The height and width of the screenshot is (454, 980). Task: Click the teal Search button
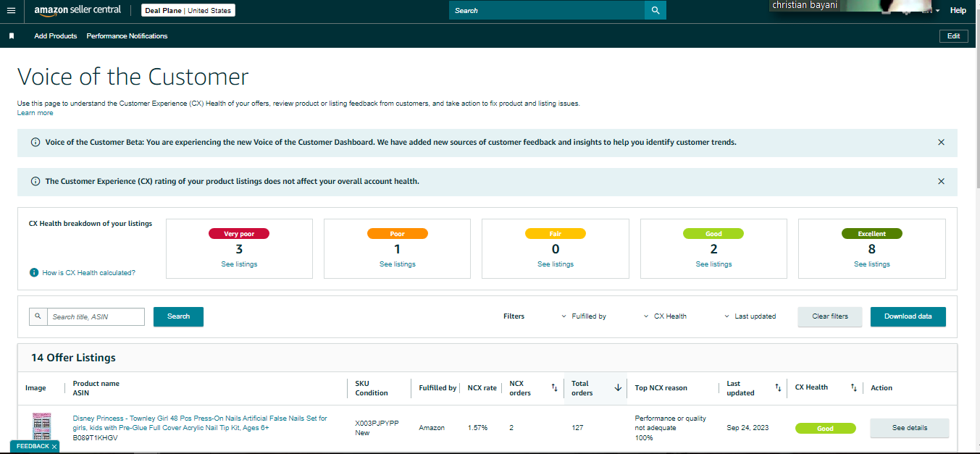pos(178,316)
